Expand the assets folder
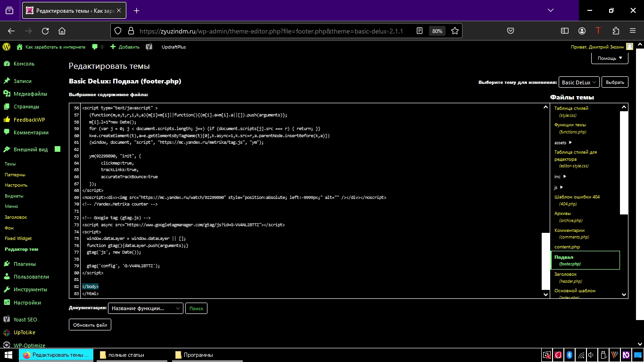Image resolution: width=644 pixels, height=362 pixels. [x=563, y=142]
